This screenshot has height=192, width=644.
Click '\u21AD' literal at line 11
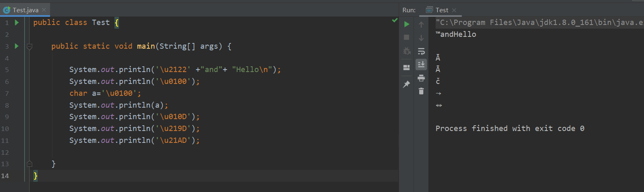[x=173, y=140]
